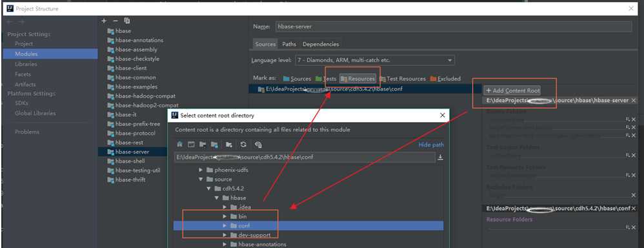Switch to the Paths tab

coord(289,44)
